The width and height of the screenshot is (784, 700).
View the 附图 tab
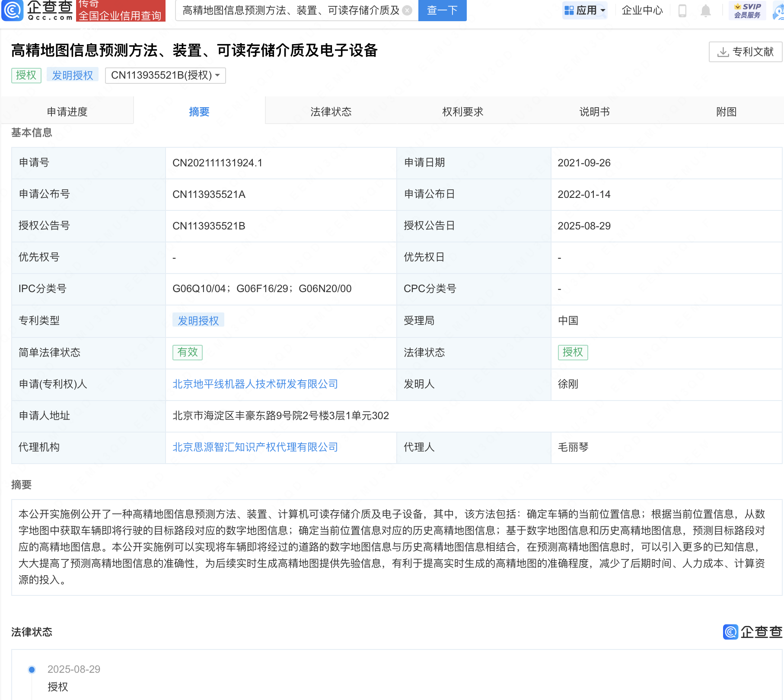[x=726, y=112]
